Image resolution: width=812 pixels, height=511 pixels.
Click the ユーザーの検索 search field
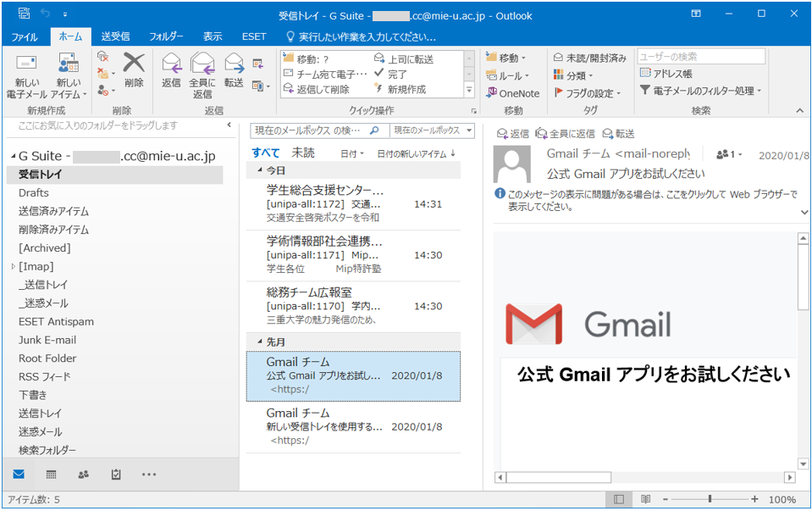701,57
